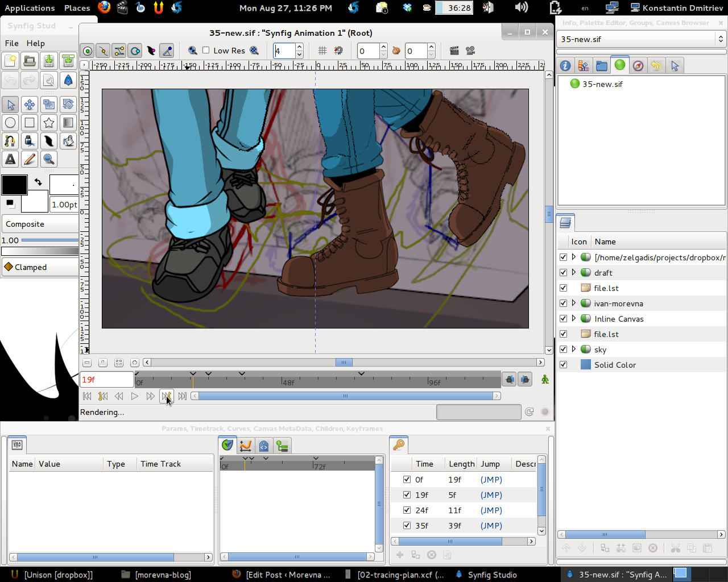
Task: Uncheck the 0f keyframe checkbox
Action: coord(407,479)
